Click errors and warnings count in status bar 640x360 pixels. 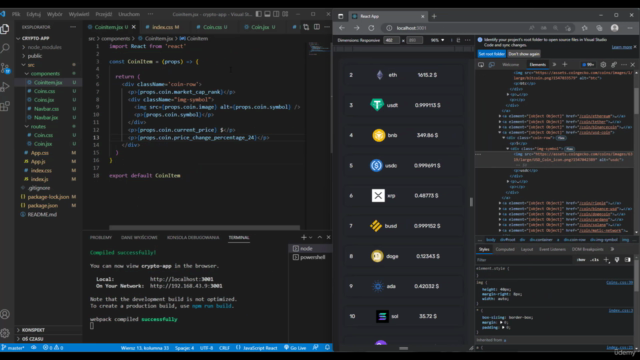[53, 348]
